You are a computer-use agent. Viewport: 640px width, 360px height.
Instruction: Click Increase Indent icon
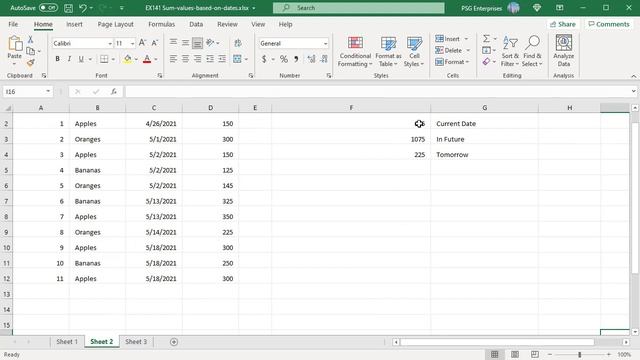click(222, 59)
